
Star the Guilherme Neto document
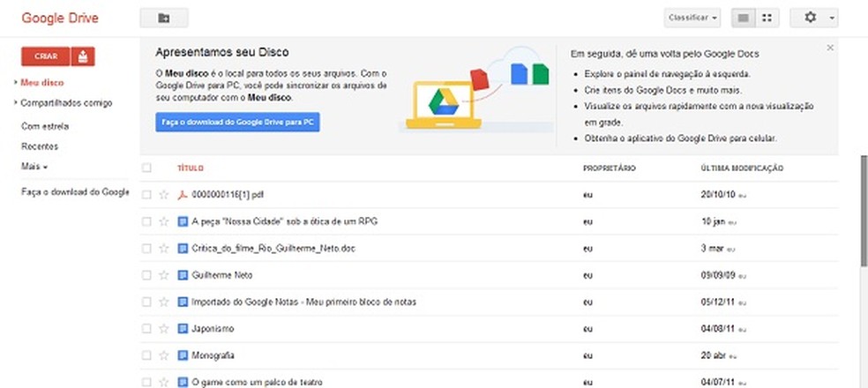click(164, 275)
